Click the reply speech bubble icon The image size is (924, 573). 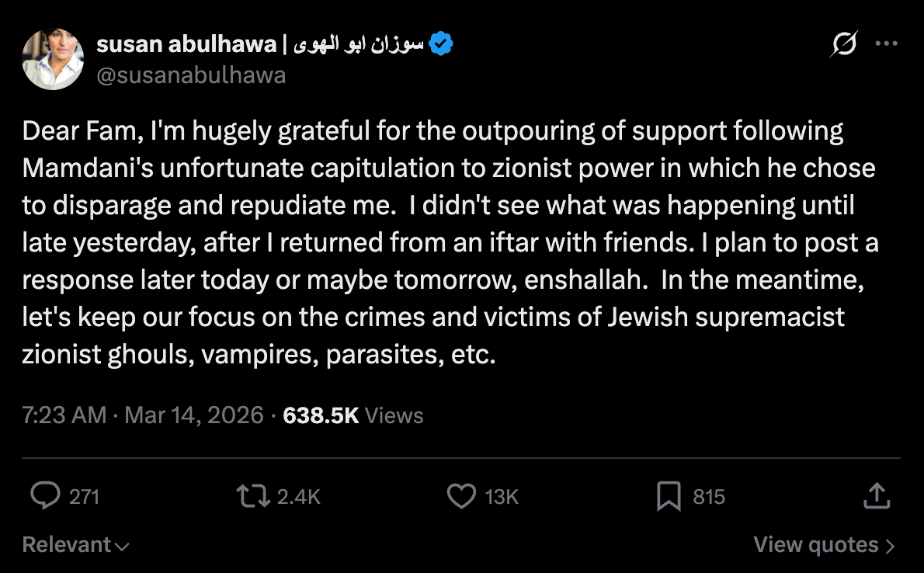[x=46, y=496]
